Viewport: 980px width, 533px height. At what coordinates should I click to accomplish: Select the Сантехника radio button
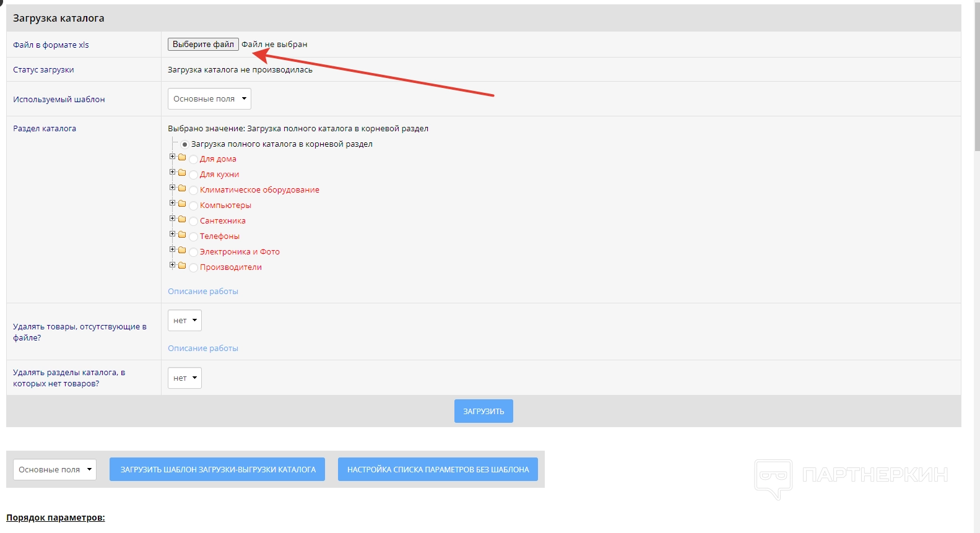pyautogui.click(x=194, y=222)
